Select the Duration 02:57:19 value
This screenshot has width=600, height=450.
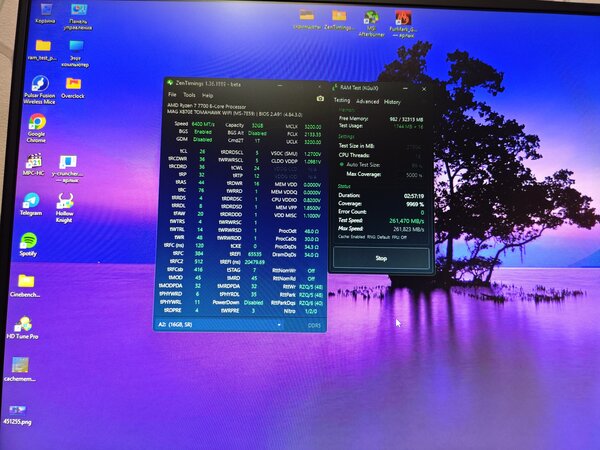click(x=414, y=196)
